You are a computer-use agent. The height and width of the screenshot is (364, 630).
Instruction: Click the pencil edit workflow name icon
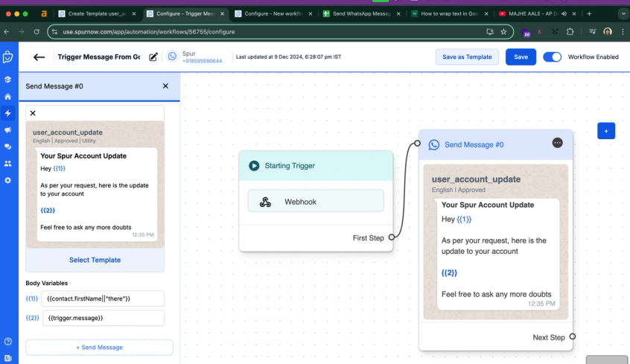click(153, 57)
